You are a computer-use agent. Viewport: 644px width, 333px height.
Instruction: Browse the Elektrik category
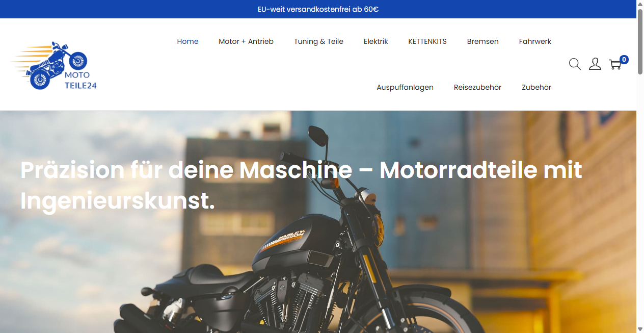375,41
